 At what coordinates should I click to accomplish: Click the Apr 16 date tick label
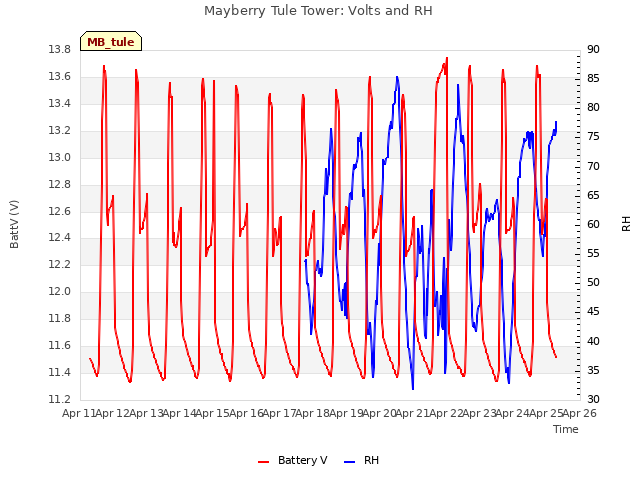246,413
